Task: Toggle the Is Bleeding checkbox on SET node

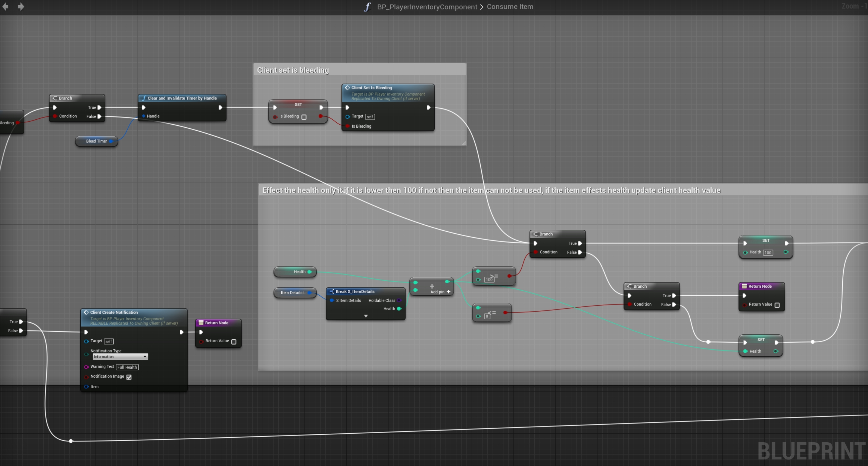Action: (x=304, y=117)
